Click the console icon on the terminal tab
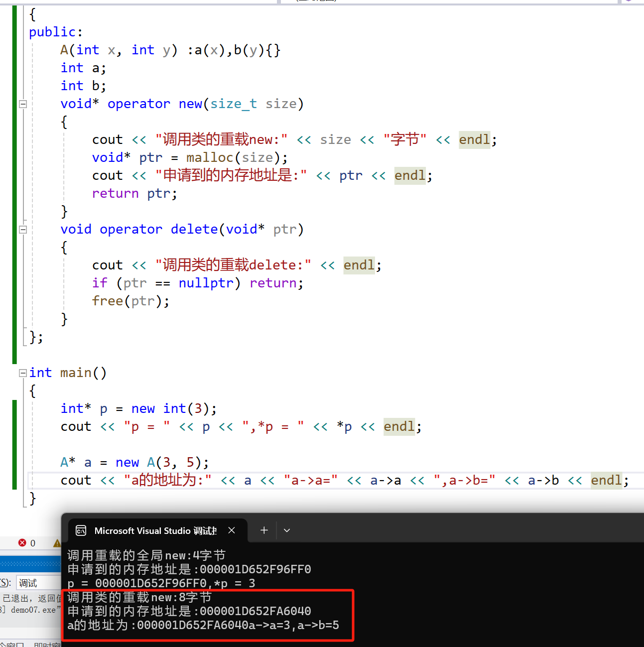The width and height of the screenshot is (644, 647). tap(81, 531)
